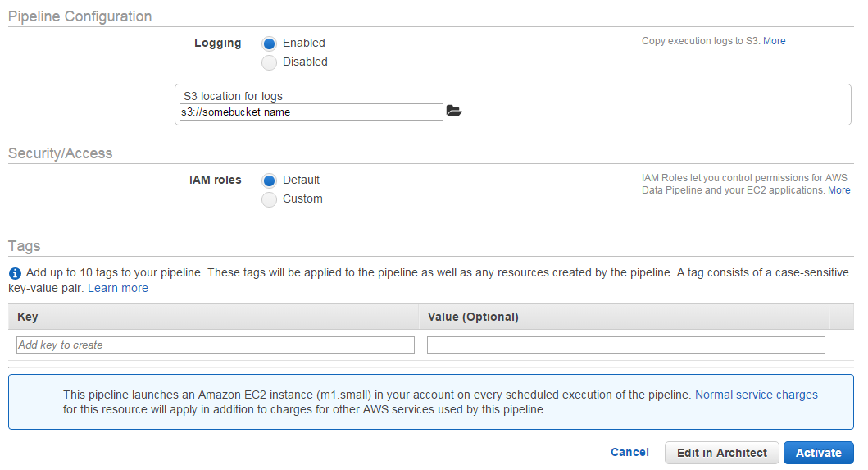This screenshot has width=868, height=470.
Task: Choose Custom for IAM roles
Action: pos(269,199)
